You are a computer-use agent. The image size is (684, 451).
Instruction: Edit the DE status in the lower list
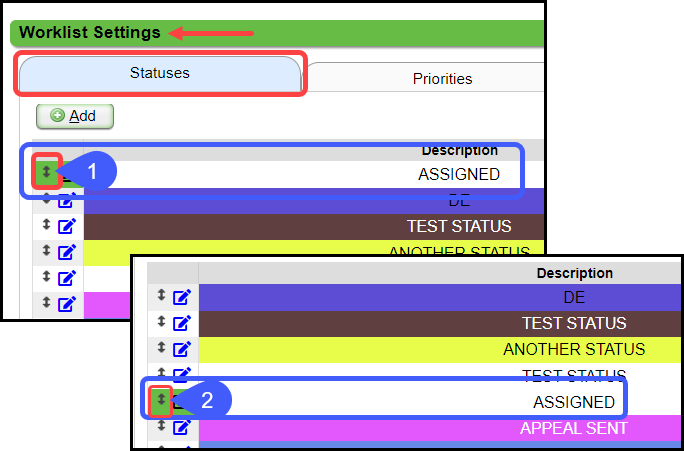pos(181,297)
